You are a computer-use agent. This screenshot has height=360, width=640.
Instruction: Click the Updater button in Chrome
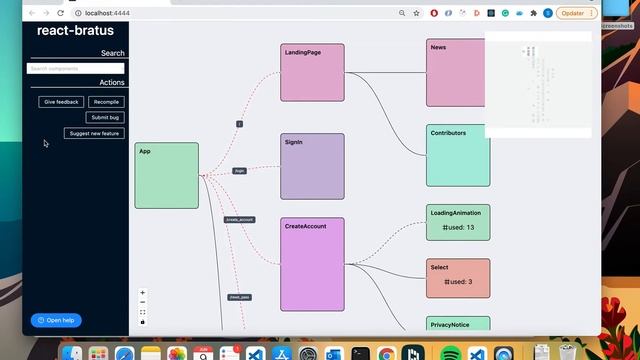577,13
